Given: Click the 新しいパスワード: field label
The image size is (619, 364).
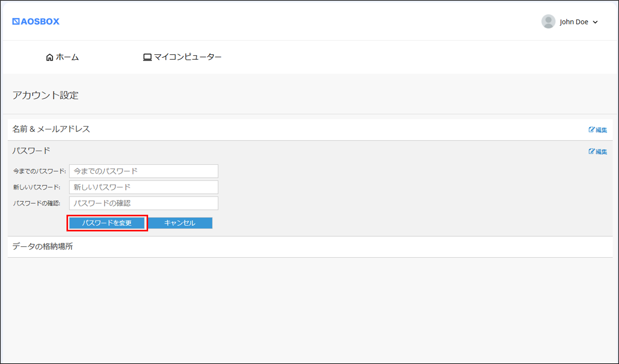Looking at the screenshot, I should pos(37,187).
